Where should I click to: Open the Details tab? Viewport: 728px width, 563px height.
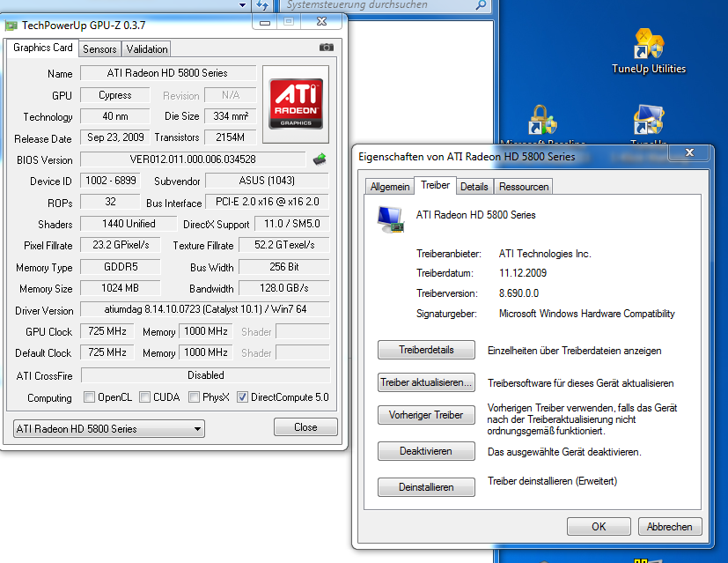point(474,187)
